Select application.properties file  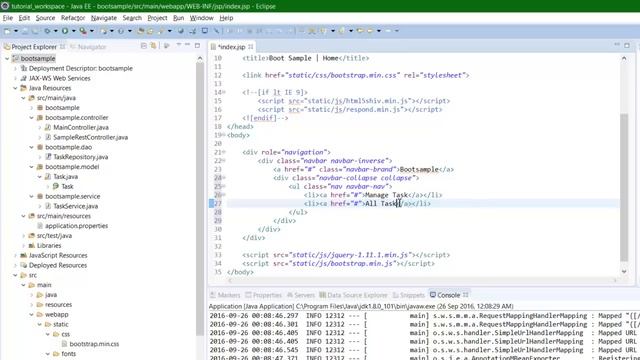click(x=76, y=226)
